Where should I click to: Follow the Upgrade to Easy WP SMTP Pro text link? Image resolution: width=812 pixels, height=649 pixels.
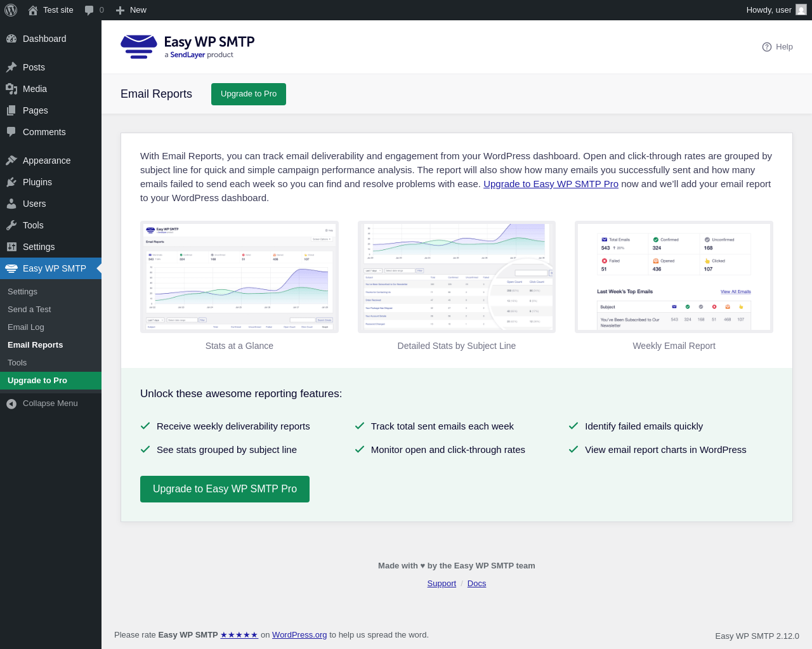pos(551,184)
